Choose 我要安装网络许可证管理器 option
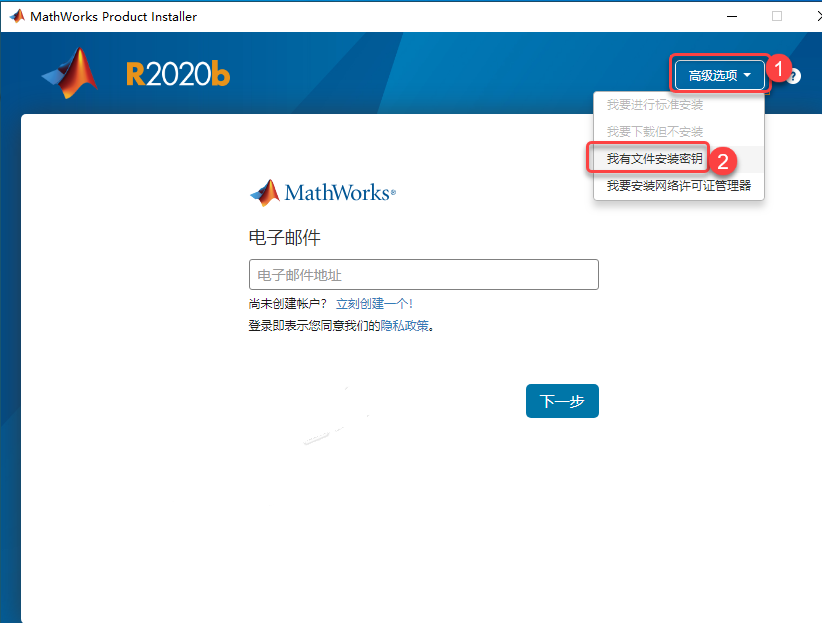This screenshot has width=822, height=623. pos(679,186)
